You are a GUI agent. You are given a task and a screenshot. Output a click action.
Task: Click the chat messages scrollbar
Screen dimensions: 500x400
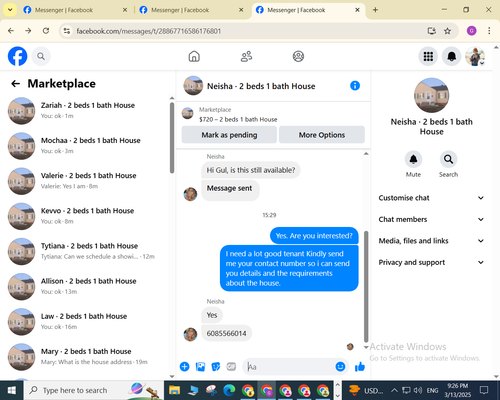(x=366, y=287)
